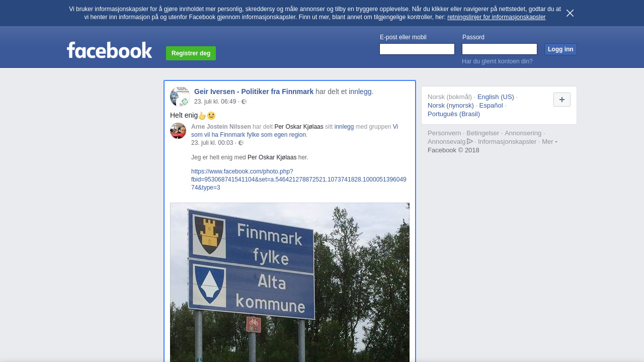Select Norsk (nynorsk) language
The image size is (644, 362).
coord(451,106)
